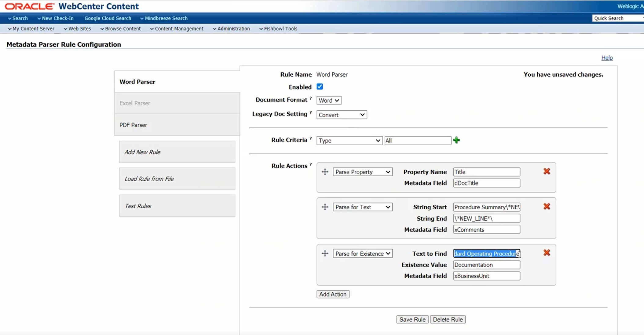
Task: Open the Parse Property action type dropdown
Action: point(363,172)
